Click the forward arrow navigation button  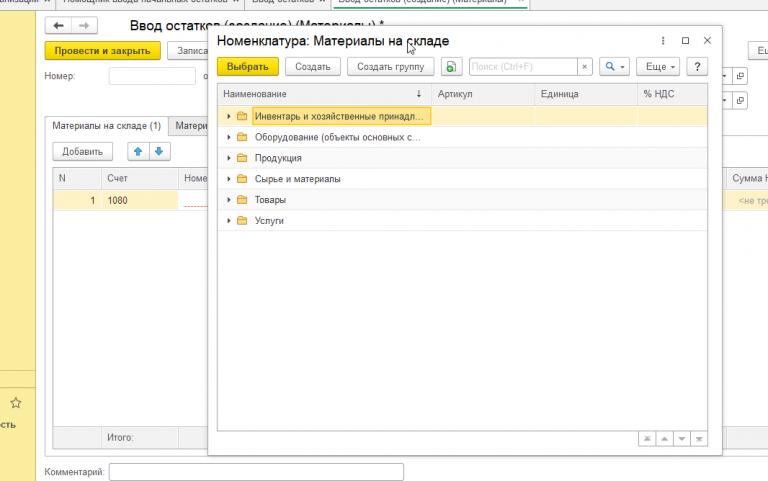(84, 25)
